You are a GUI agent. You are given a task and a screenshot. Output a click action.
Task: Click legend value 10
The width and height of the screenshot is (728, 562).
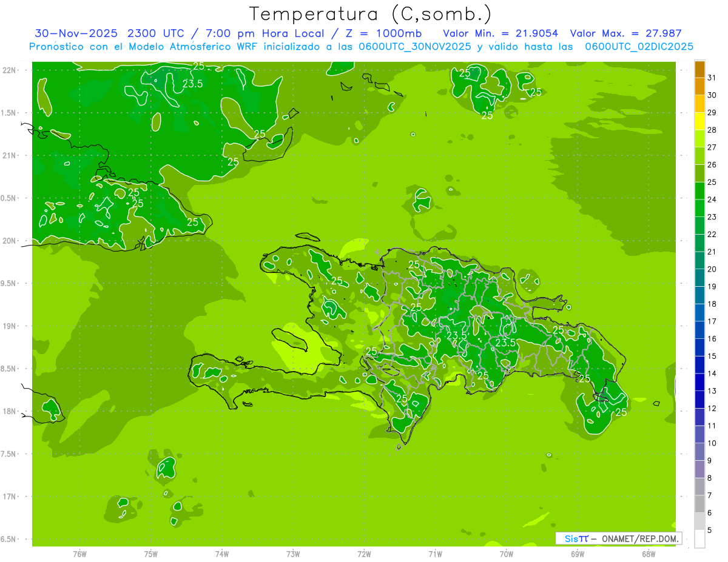[x=712, y=443]
